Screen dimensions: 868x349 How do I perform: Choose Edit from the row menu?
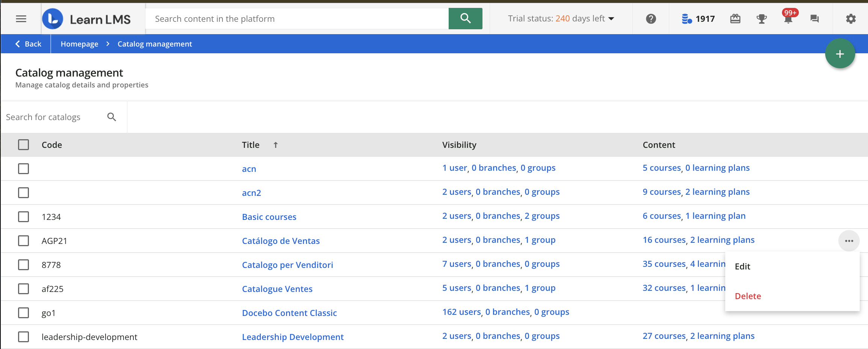(x=742, y=266)
